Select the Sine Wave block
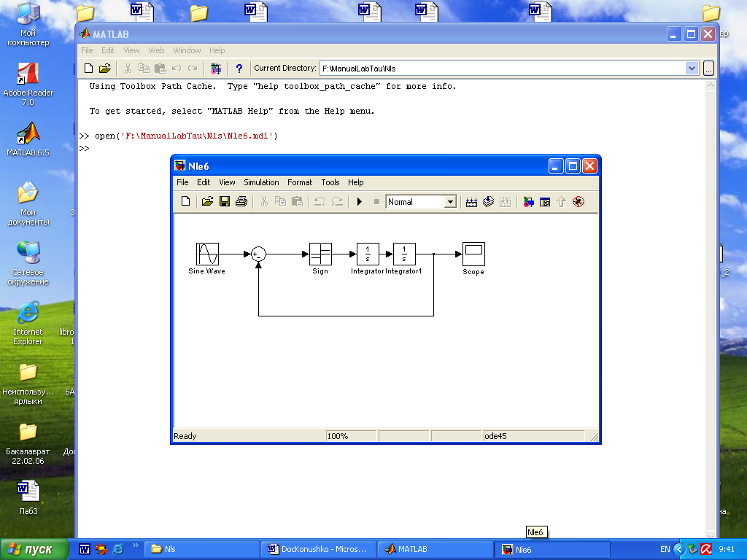 click(x=207, y=254)
